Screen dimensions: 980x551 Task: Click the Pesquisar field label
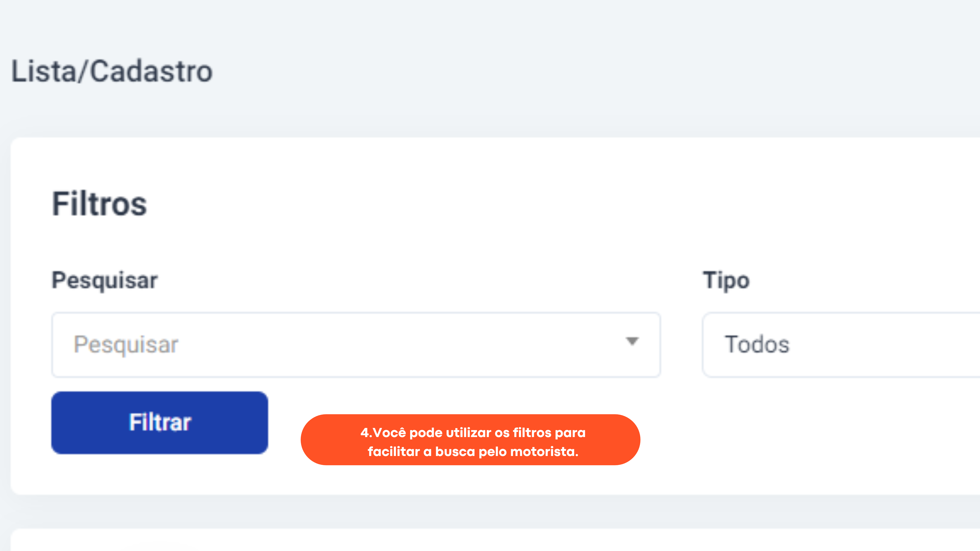point(105,281)
